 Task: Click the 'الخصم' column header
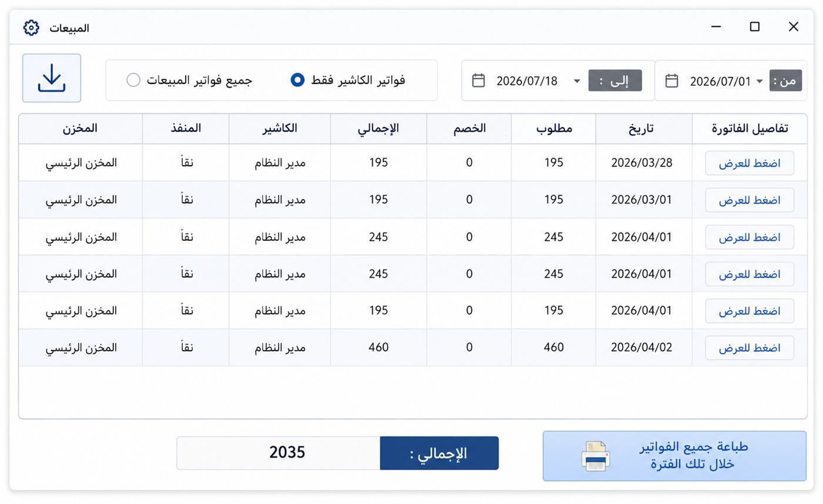pos(469,129)
